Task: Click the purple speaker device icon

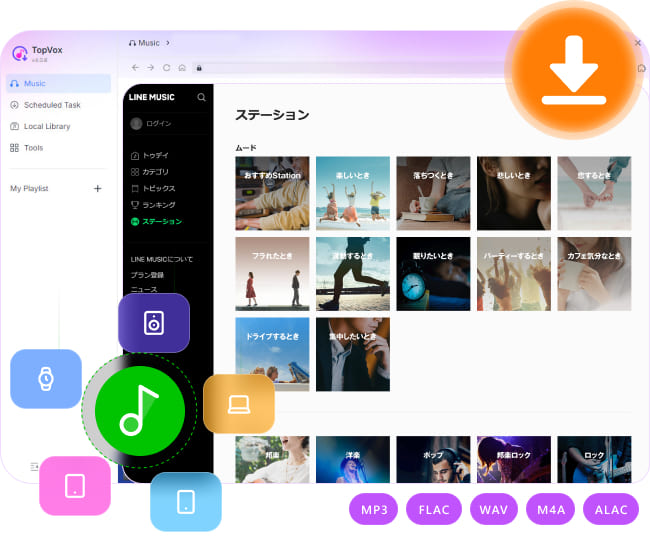Action: [154, 323]
